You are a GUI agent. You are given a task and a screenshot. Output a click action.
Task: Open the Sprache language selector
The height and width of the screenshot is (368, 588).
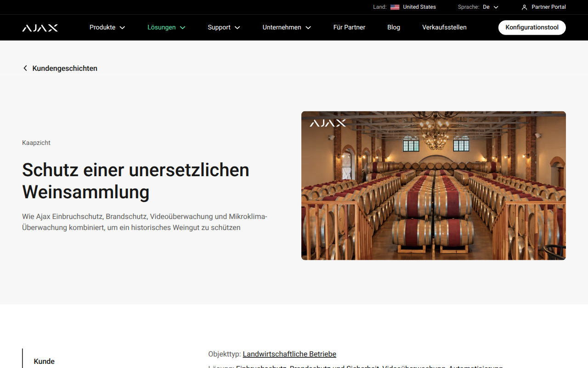point(490,7)
